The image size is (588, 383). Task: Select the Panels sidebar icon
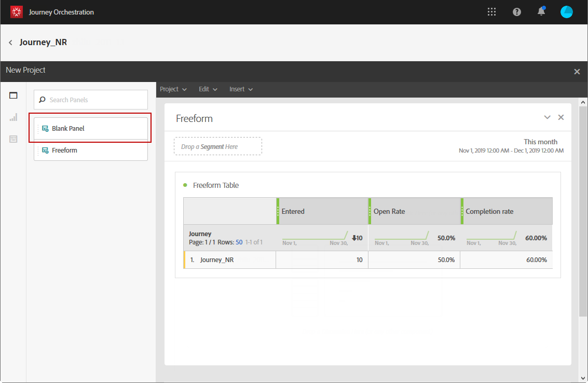pyautogui.click(x=13, y=95)
